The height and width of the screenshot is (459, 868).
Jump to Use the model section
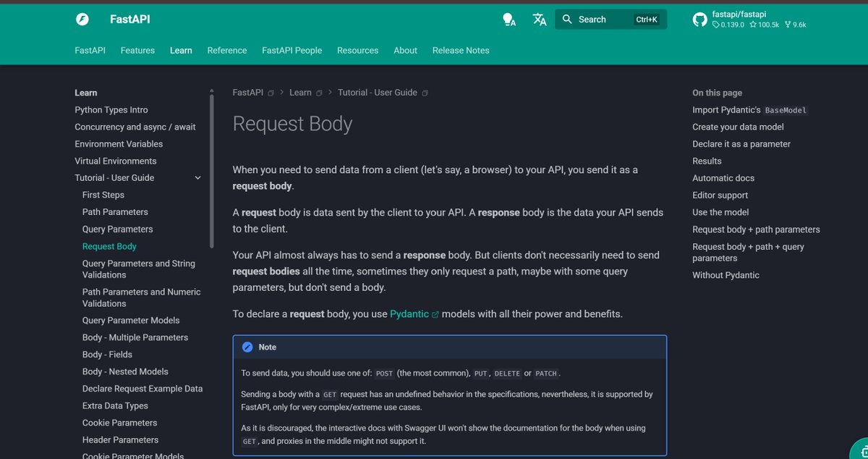[720, 212]
